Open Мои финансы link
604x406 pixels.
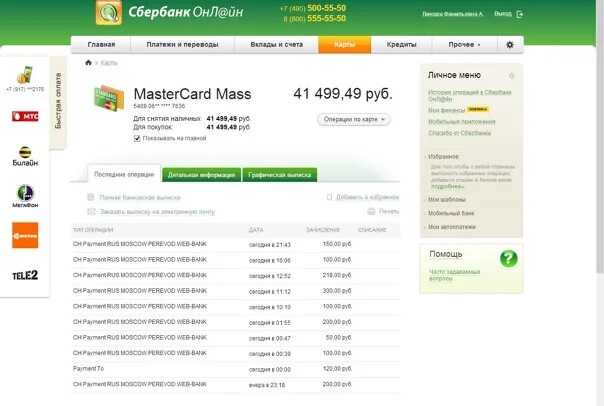pos(446,110)
